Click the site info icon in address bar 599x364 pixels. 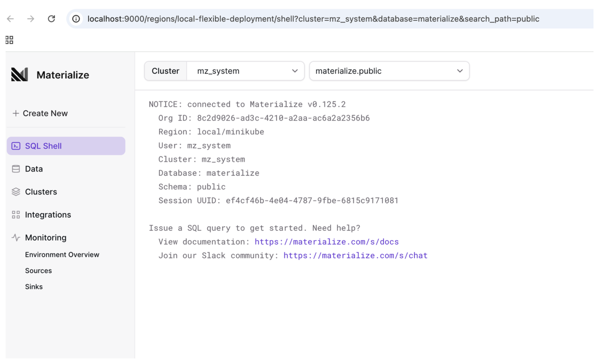pyautogui.click(x=76, y=19)
